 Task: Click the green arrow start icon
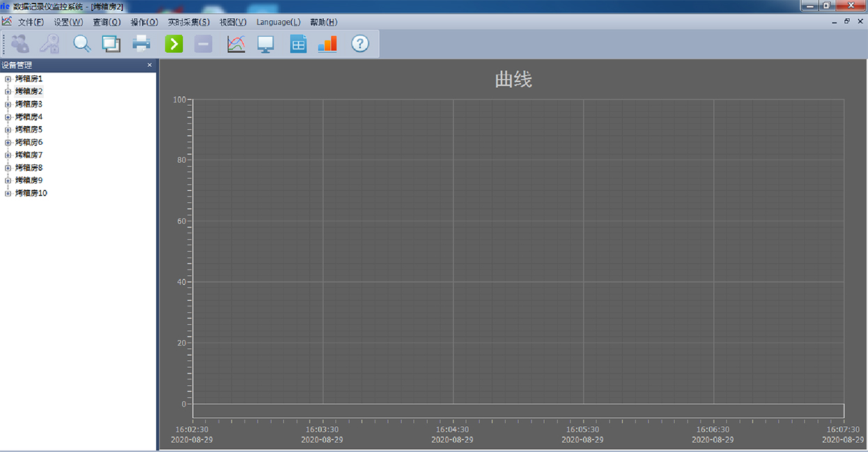pyautogui.click(x=173, y=44)
